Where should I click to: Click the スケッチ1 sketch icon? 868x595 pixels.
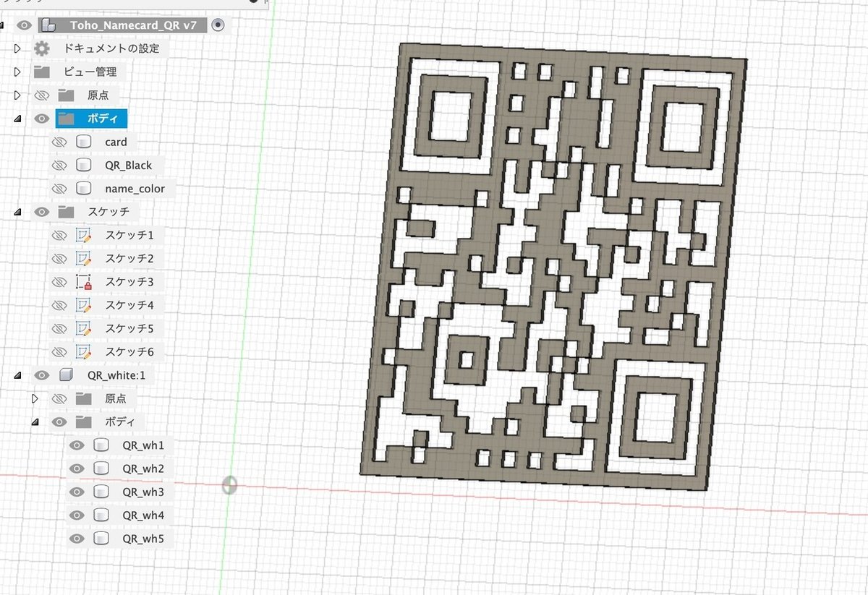83,236
